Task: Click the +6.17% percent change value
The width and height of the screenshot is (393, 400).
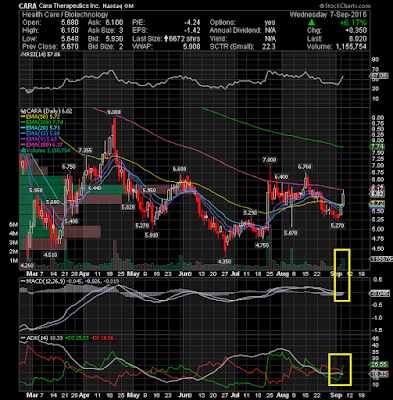Action: tap(354, 23)
